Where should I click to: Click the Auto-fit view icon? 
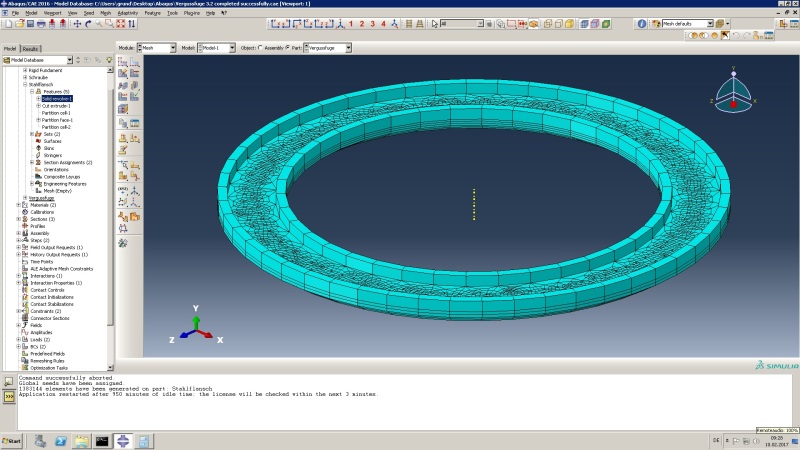[120, 24]
